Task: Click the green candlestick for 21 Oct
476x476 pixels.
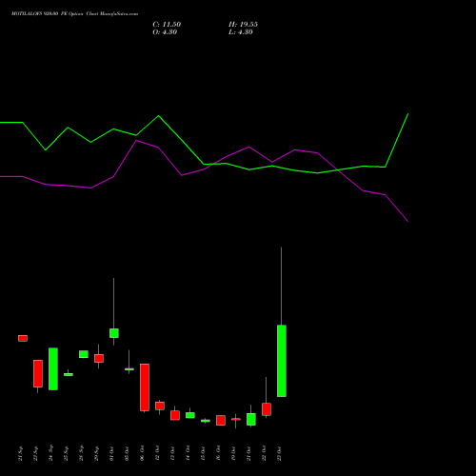Action: coord(251,419)
